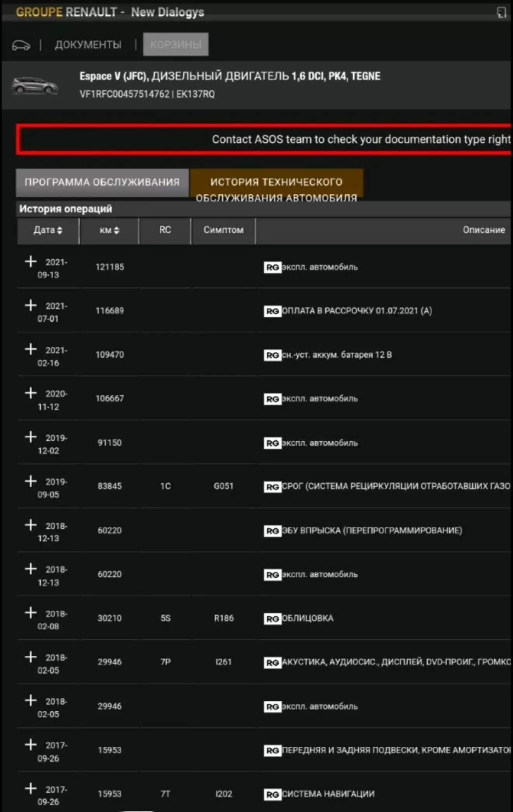The width and height of the screenshot is (513, 812).
Task: Expand the 2017-09-26 СИСТЕМА НАВИГАЦИИ row
Action: (x=31, y=789)
